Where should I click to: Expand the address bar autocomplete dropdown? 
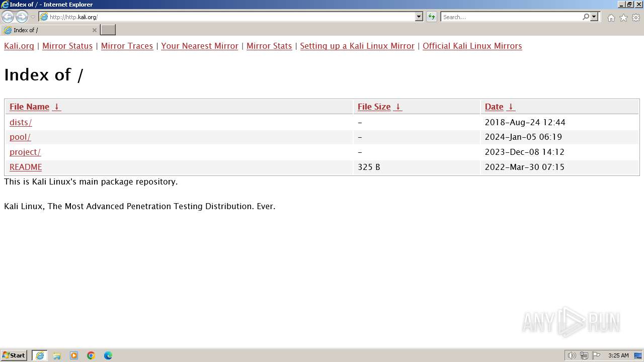click(x=419, y=17)
